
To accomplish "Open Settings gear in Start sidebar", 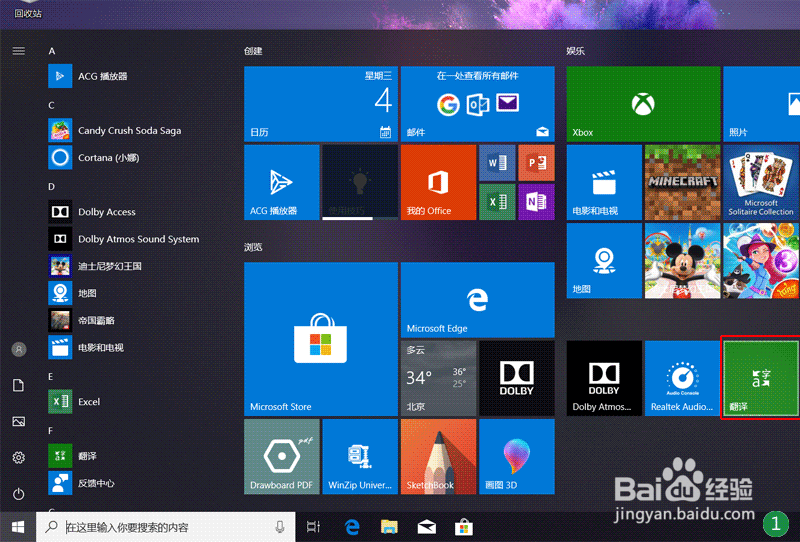I will (19, 458).
